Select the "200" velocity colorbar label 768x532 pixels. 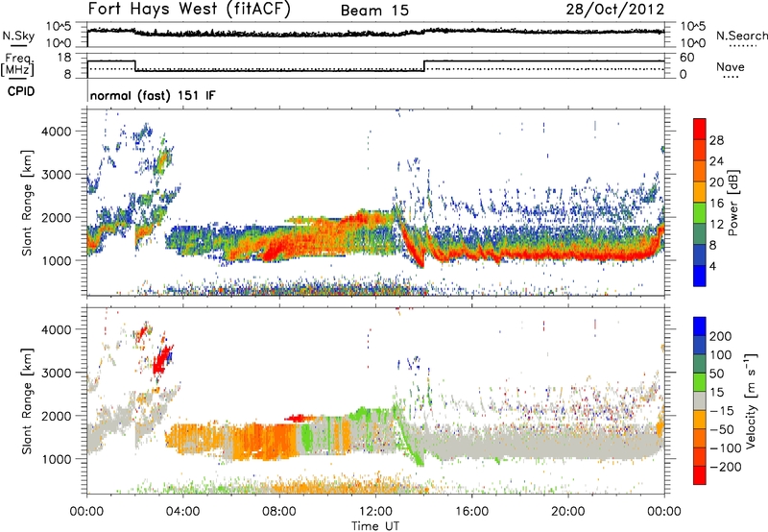(x=721, y=336)
